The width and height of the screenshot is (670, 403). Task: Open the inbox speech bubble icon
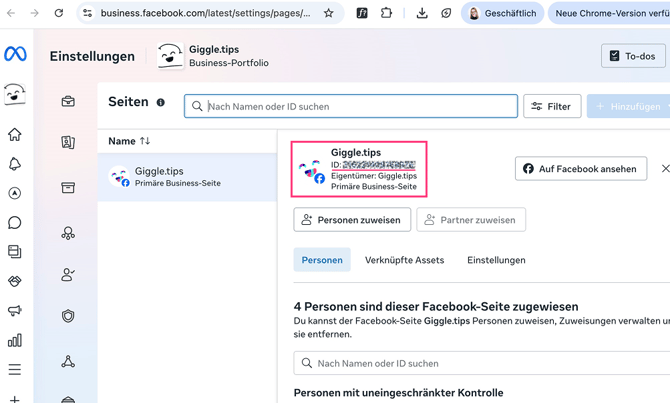[x=15, y=223]
